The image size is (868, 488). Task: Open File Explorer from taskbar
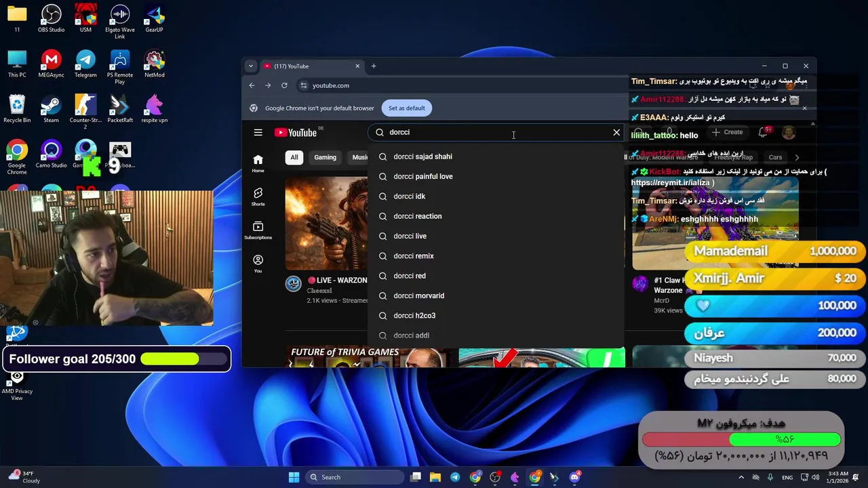point(435,477)
